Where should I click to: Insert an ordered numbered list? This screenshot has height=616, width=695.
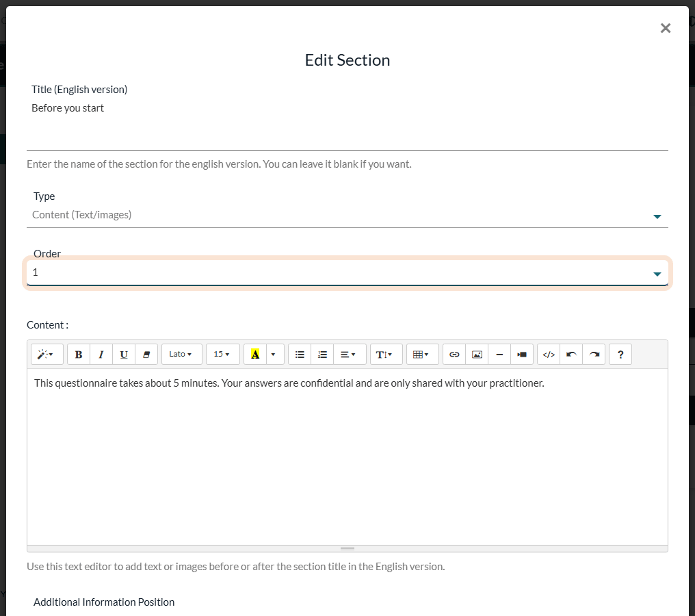pyautogui.click(x=322, y=355)
